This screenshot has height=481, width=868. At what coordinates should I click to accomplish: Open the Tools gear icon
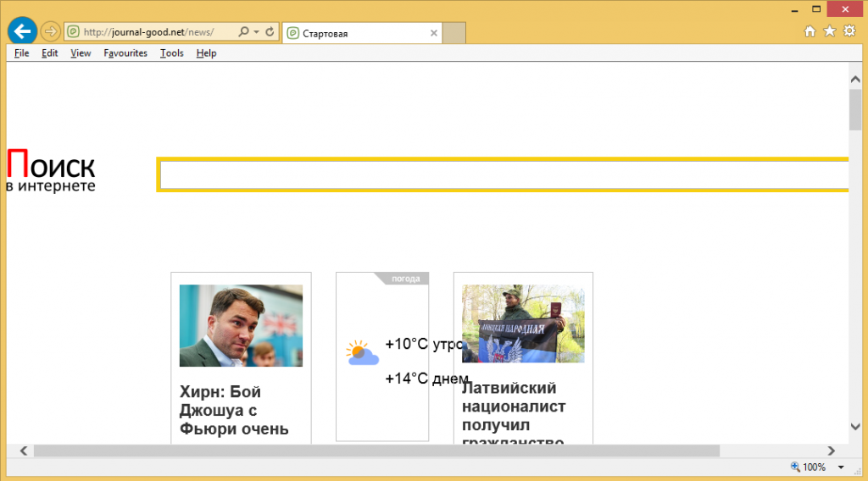(849, 31)
